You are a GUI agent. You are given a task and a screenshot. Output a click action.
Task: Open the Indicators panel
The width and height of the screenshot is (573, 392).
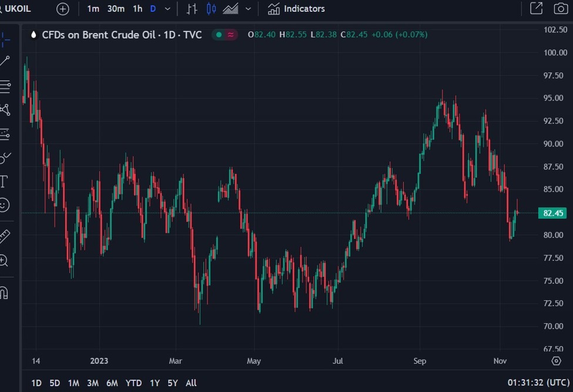(x=296, y=8)
